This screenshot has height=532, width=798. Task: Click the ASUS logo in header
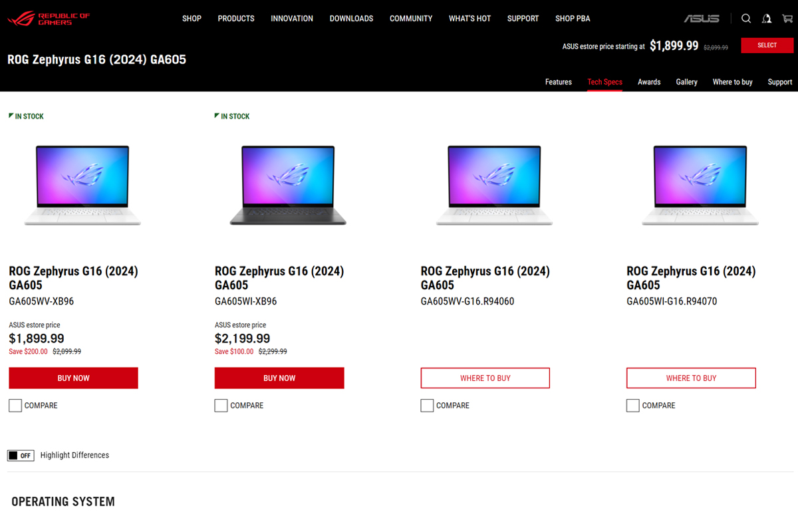pyautogui.click(x=702, y=19)
